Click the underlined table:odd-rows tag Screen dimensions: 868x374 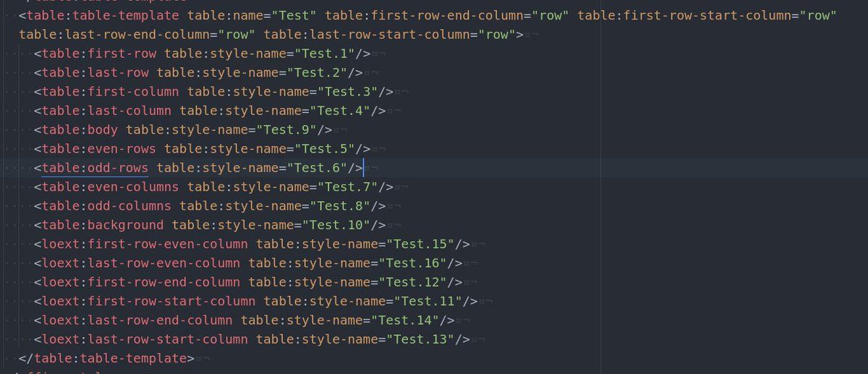tap(95, 168)
